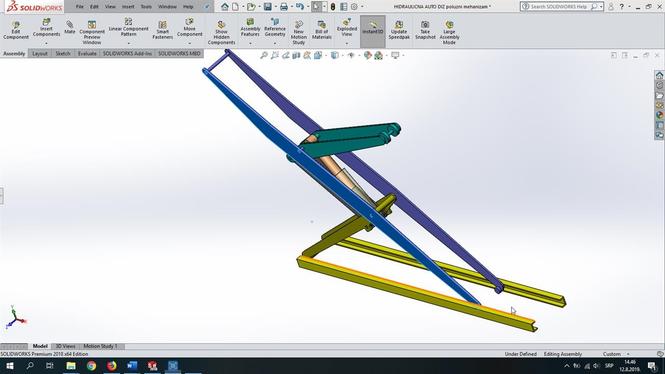The image size is (665, 374).
Task: Open the Windows Start button
Action: pos(9,366)
